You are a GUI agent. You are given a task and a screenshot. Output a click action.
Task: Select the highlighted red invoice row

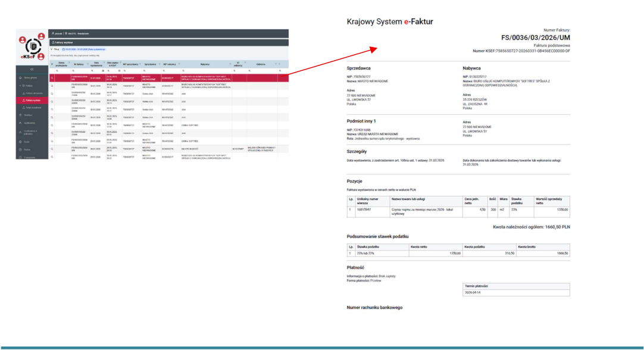pyautogui.click(x=169, y=77)
